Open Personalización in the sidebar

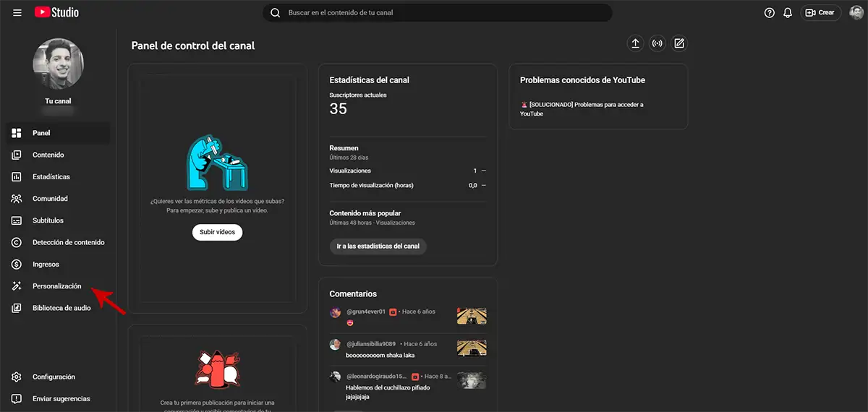pyautogui.click(x=58, y=286)
